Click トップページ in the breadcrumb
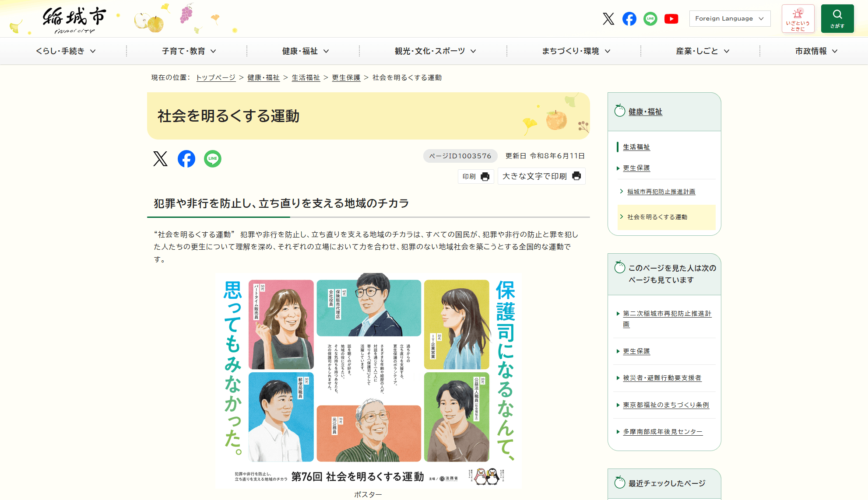Image resolution: width=868 pixels, height=500 pixels. tap(216, 77)
